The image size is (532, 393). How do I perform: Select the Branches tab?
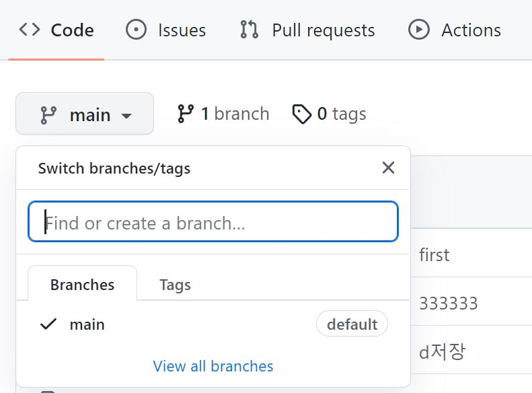coord(83,284)
